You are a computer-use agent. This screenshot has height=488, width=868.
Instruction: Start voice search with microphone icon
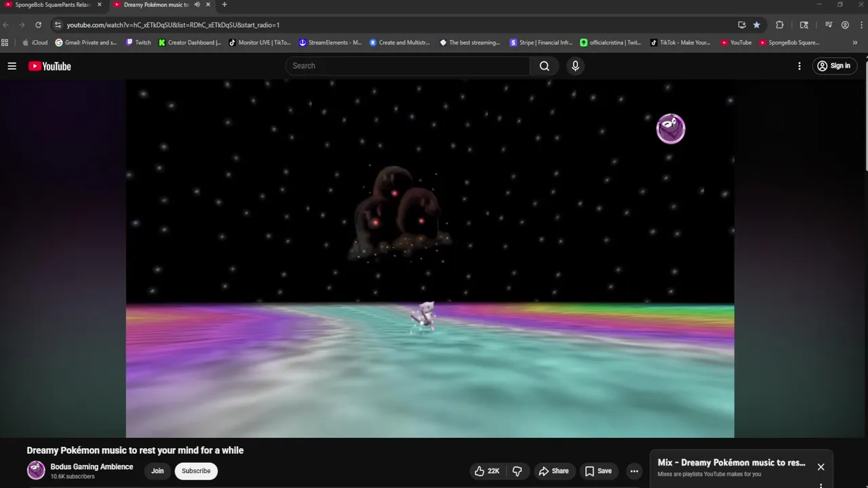575,66
